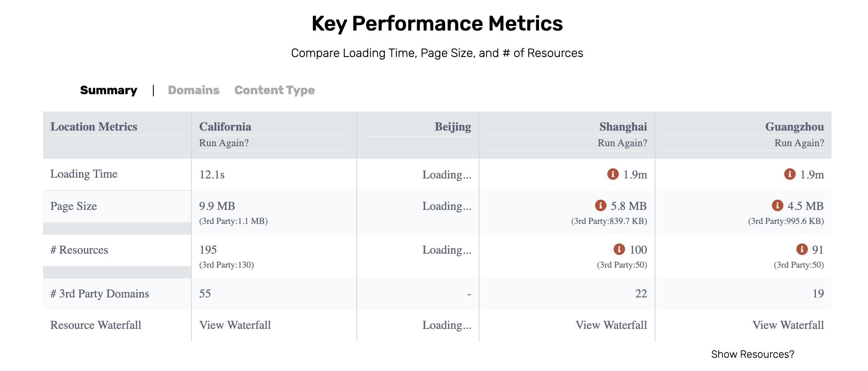Click the Beijing column header

[x=453, y=126]
